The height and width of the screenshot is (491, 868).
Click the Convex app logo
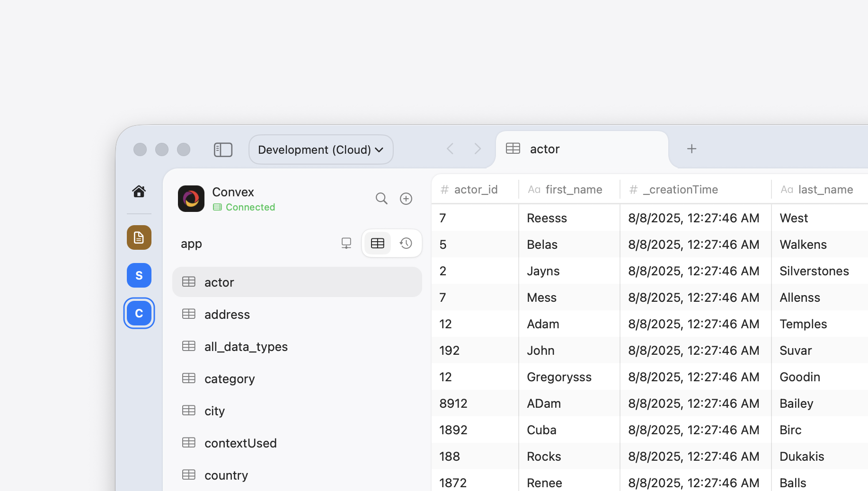point(191,199)
